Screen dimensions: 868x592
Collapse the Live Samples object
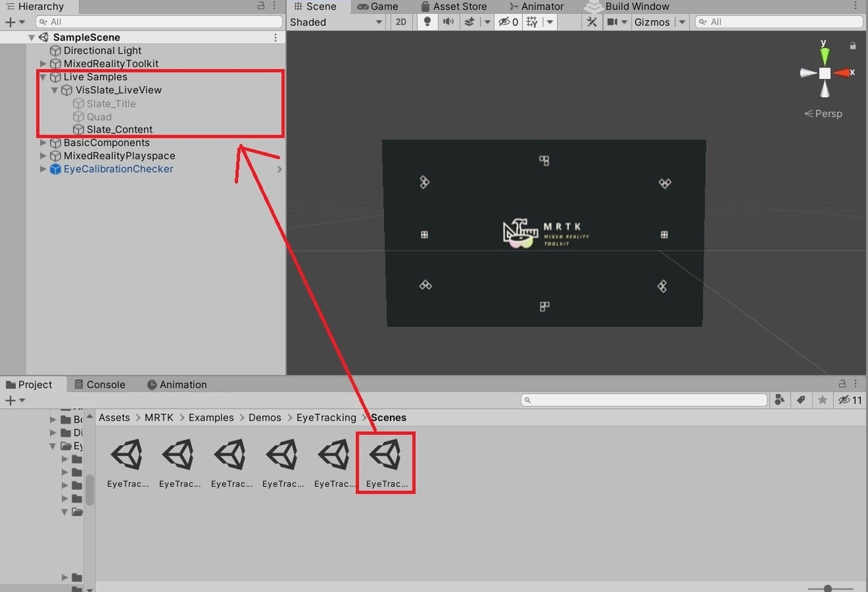[43, 77]
